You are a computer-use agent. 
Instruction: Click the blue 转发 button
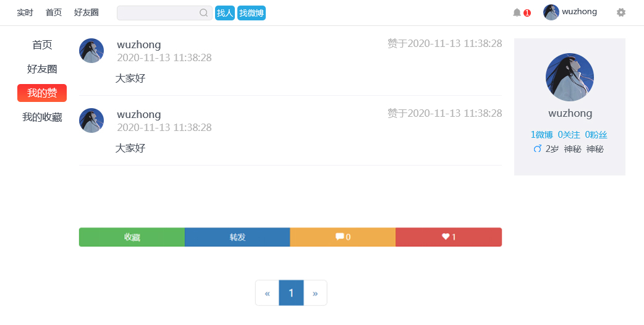[x=237, y=237]
